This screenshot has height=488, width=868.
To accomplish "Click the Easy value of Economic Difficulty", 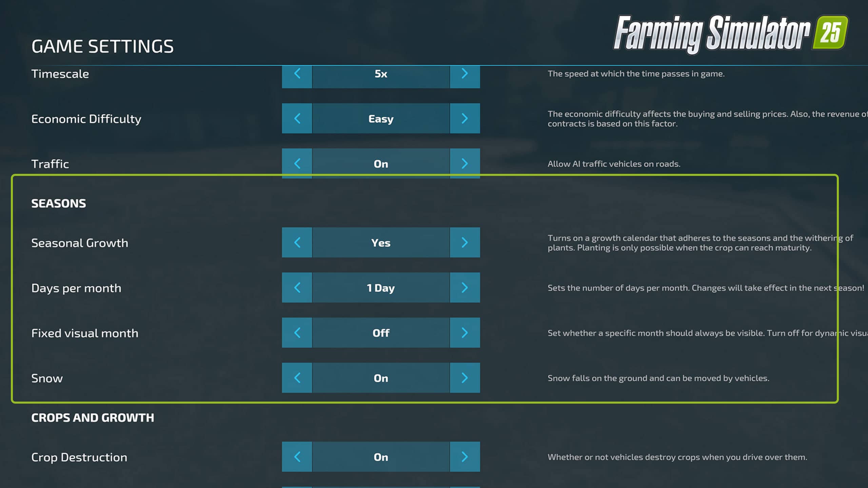I will tap(381, 118).
